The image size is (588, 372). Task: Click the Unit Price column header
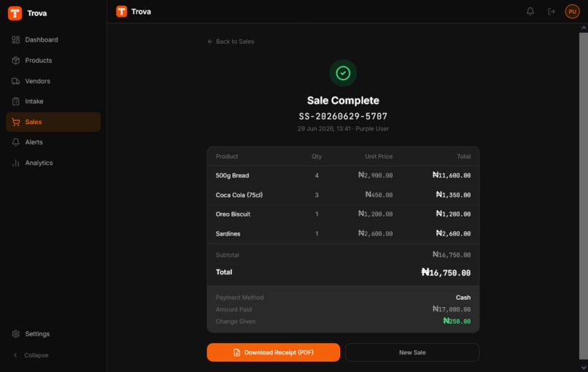(379, 156)
